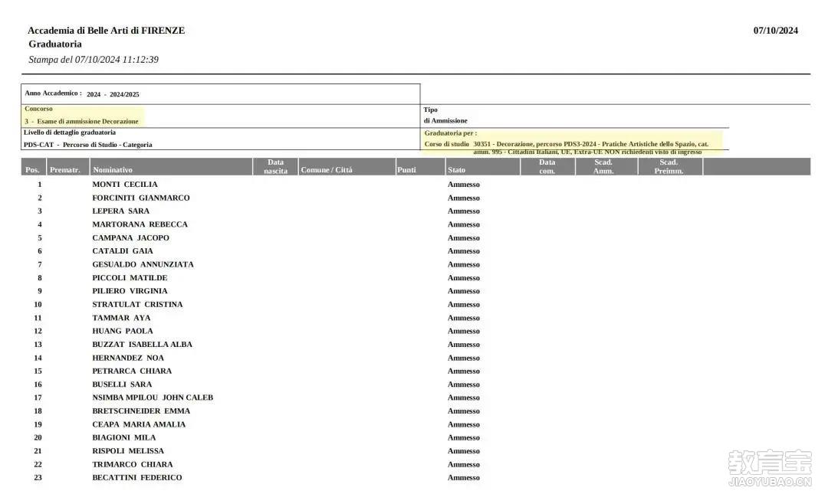Click the name PETRARCA CHIARA
Screen dimensions: 828x504
[x=132, y=371]
